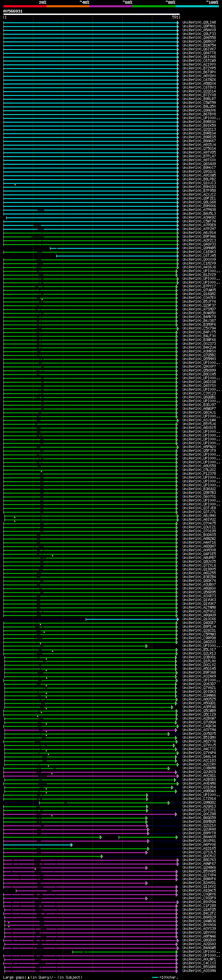Open hit UniRef100_C0A7E0
Image resolution: width=222 pixels, height=980 pixels.
point(199,298)
